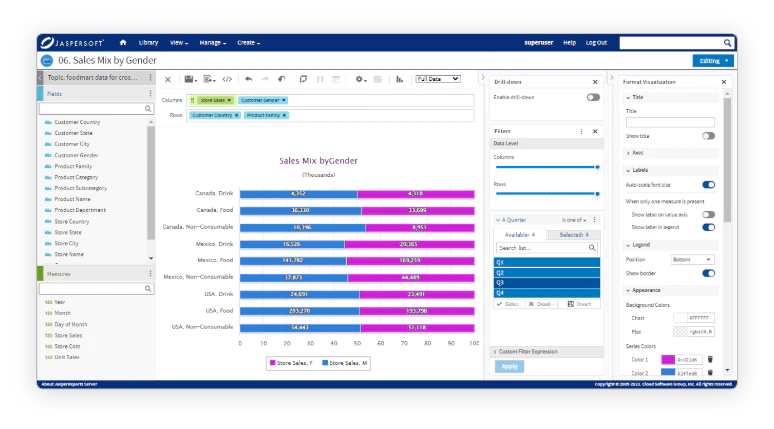Close the Format Visualization panel
Screen dimensions: 774x429
(x=724, y=82)
